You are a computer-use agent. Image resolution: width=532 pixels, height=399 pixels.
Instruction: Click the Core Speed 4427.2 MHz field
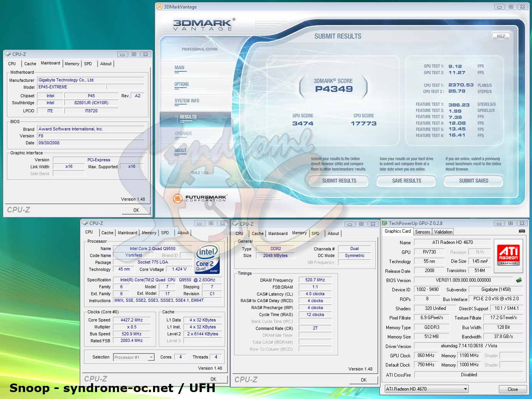131,320
